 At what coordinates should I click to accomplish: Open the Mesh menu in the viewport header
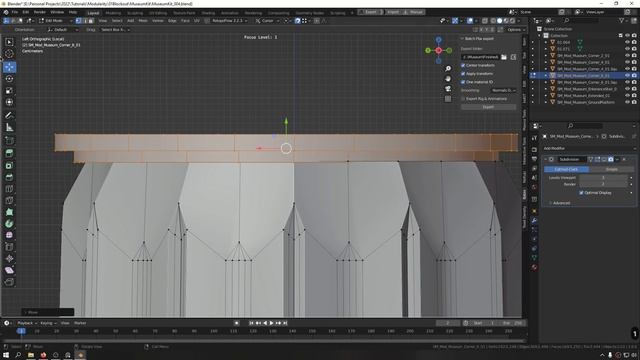[x=143, y=20]
